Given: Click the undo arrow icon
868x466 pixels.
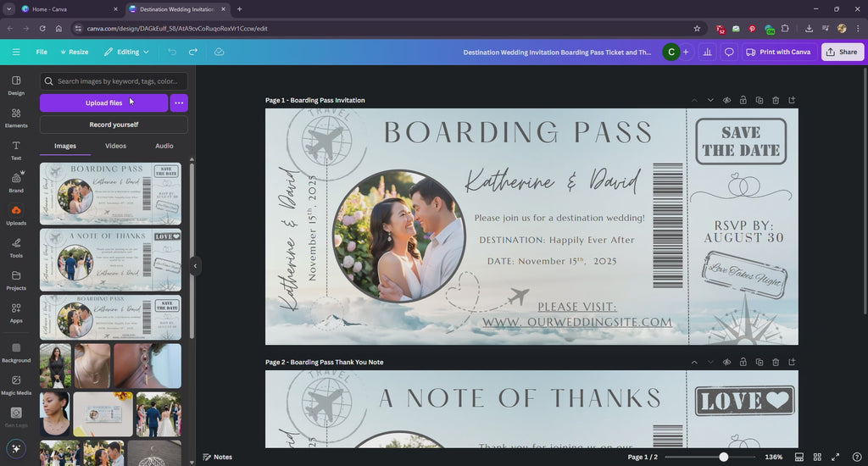Looking at the screenshot, I should pyautogui.click(x=172, y=52).
